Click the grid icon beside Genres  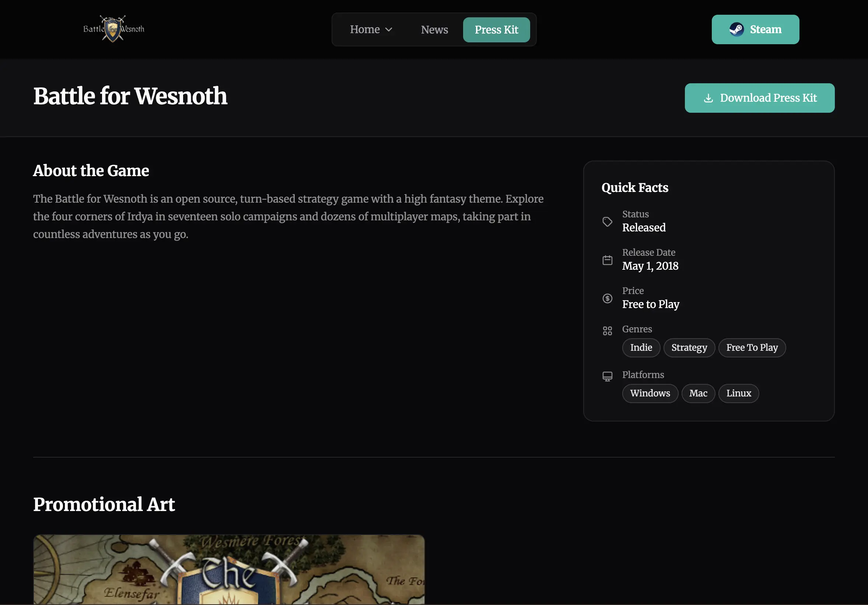tap(608, 330)
